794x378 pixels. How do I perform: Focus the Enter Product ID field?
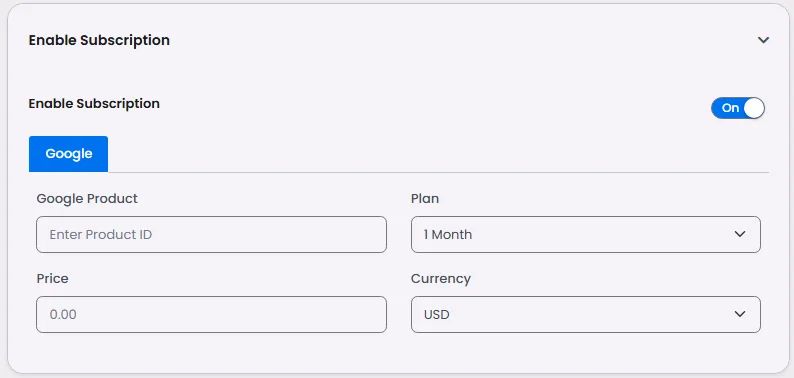(x=211, y=235)
